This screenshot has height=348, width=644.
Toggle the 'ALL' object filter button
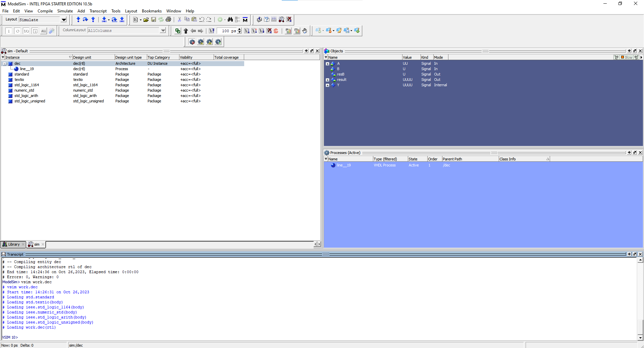tap(44, 31)
